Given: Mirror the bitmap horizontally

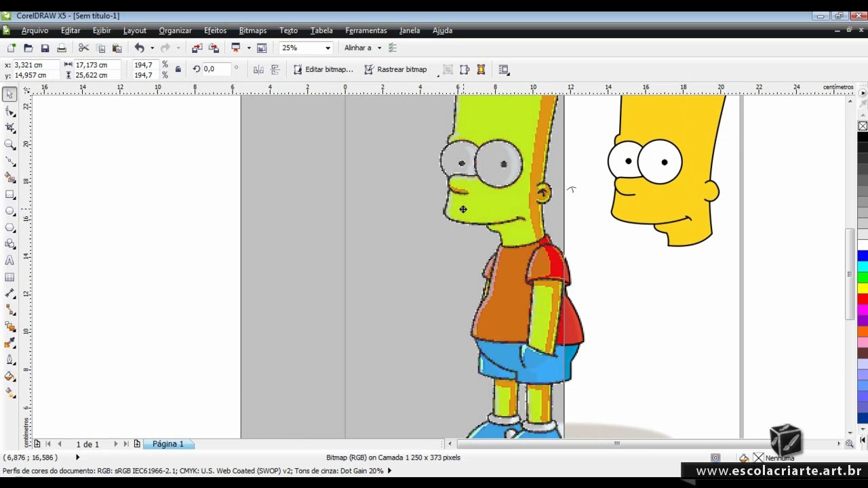Looking at the screenshot, I should pos(258,70).
